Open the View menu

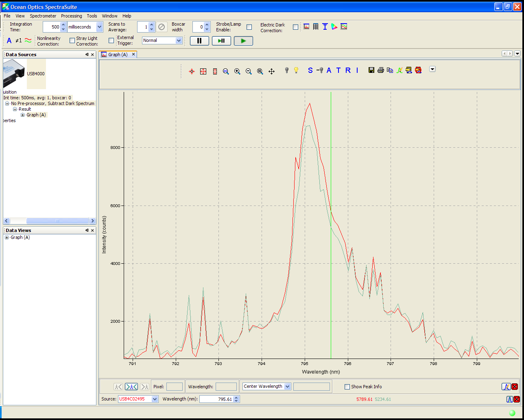pos(20,16)
